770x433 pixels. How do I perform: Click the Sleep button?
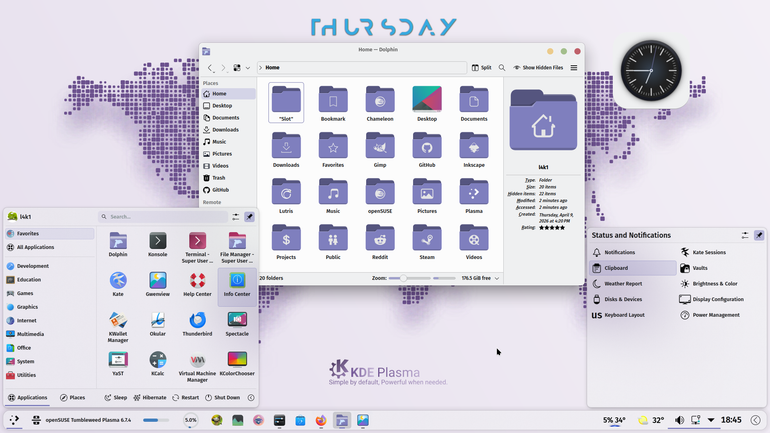click(x=116, y=398)
